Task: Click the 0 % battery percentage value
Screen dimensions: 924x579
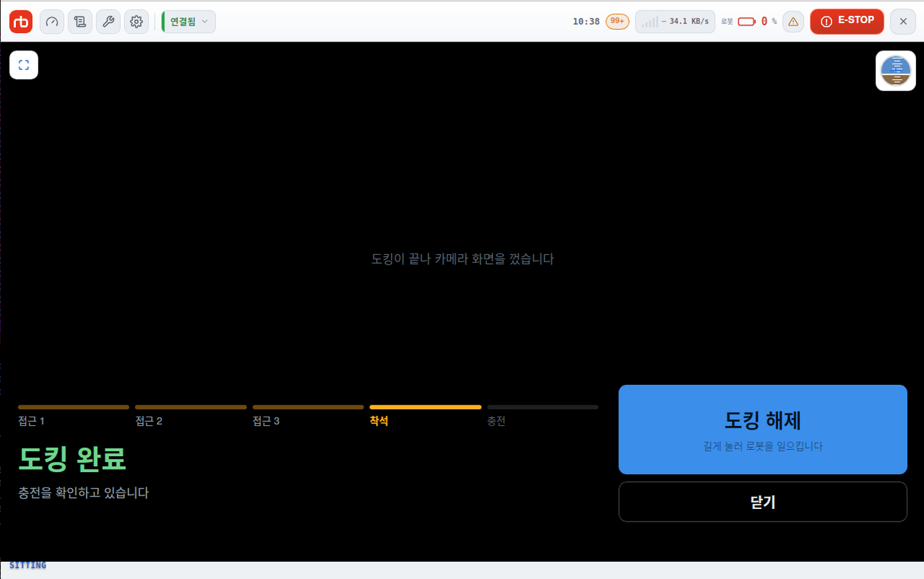Action: point(769,22)
